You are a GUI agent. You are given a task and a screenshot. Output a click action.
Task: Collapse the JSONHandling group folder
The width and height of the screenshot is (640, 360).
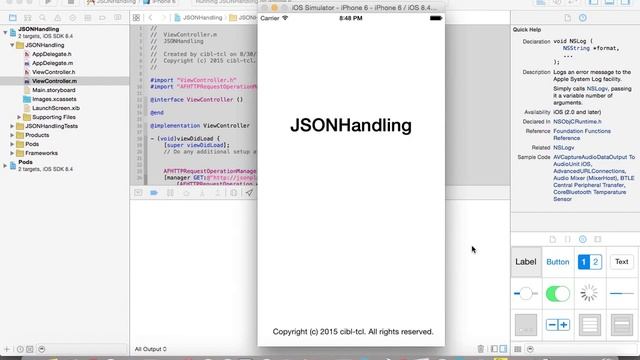click(12, 45)
